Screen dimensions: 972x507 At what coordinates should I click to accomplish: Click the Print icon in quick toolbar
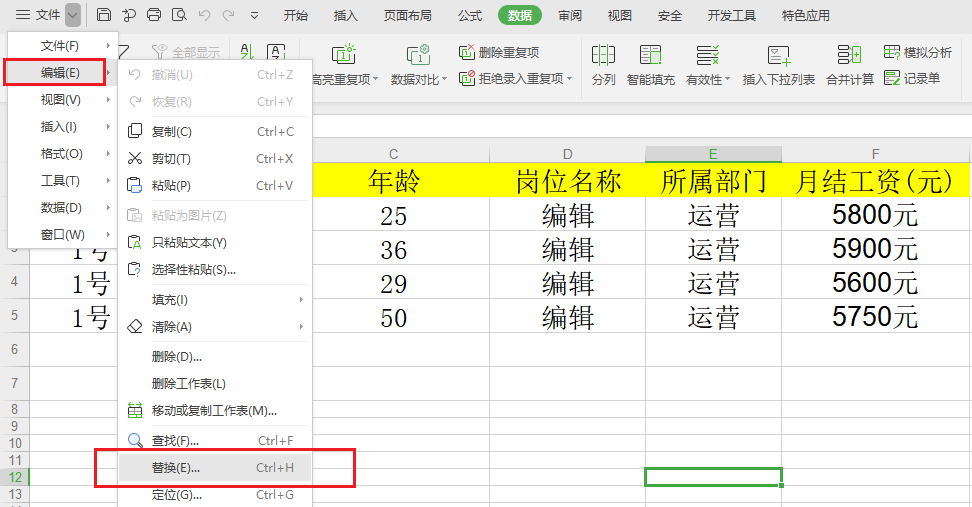[x=154, y=15]
